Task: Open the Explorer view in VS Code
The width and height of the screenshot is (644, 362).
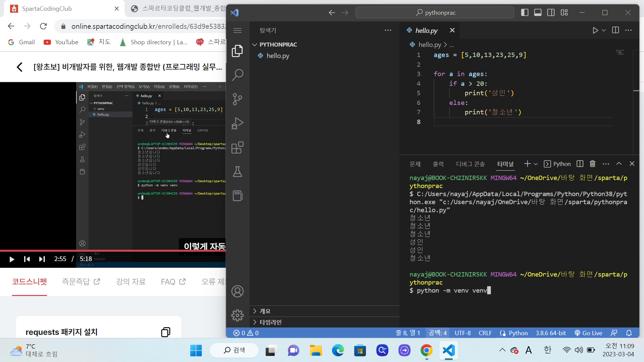Action: click(x=237, y=51)
